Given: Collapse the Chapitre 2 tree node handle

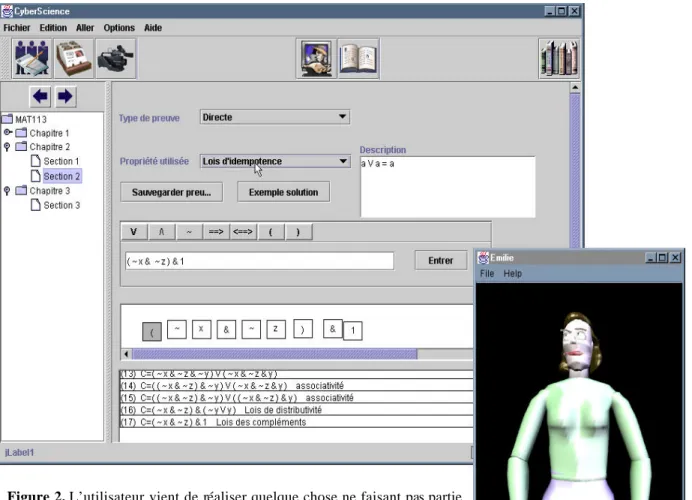Looking at the screenshot, I should point(7,147).
